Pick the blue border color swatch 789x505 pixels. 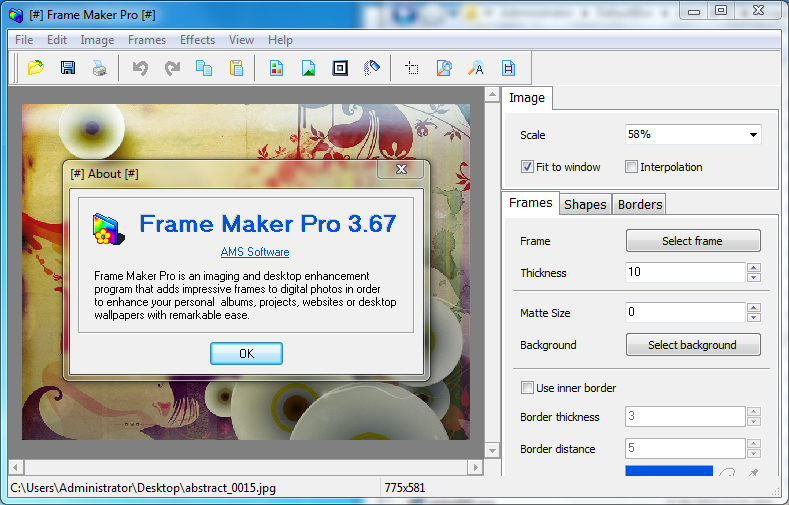(x=669, y=471)
